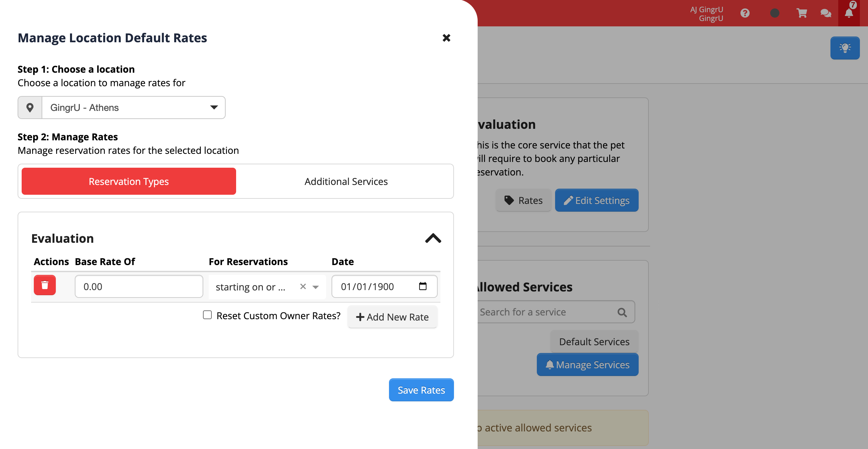Check Reset Custom Owner Rates checkbox
Viewport: 868px width, 449px height.
[x=207, y=315]
